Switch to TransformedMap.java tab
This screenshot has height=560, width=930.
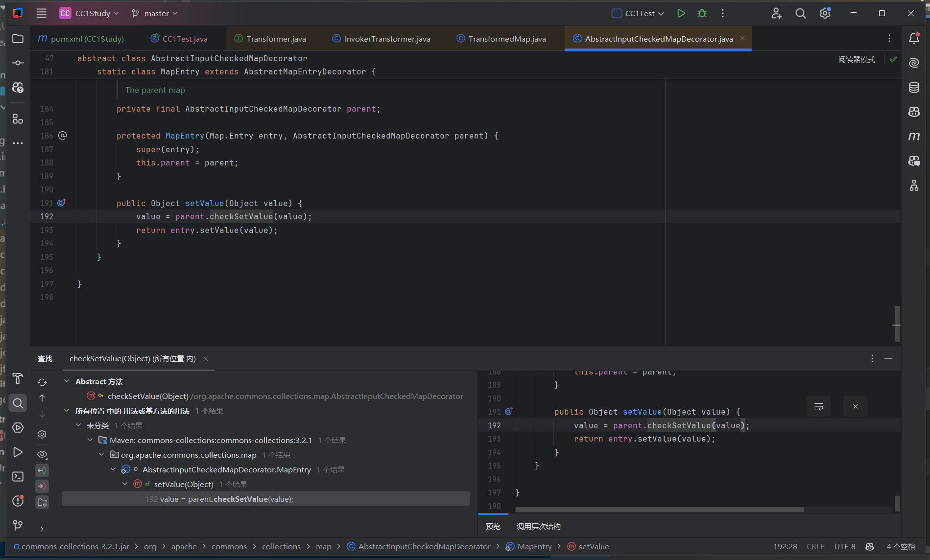[501, 39]
